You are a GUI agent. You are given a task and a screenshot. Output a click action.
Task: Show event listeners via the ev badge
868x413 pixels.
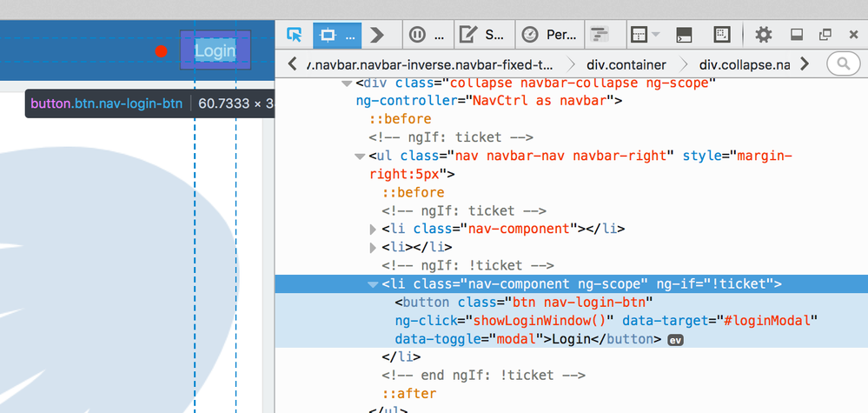pyautogui.click(x=675, y=340)
